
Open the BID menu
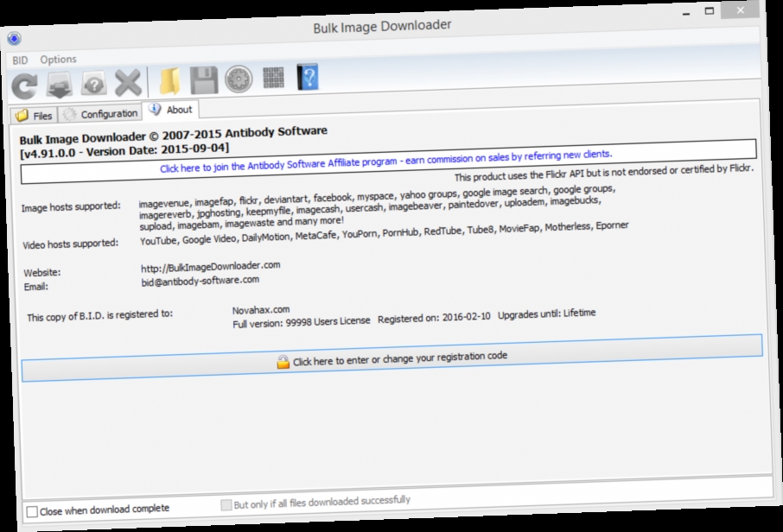(20, 60)
